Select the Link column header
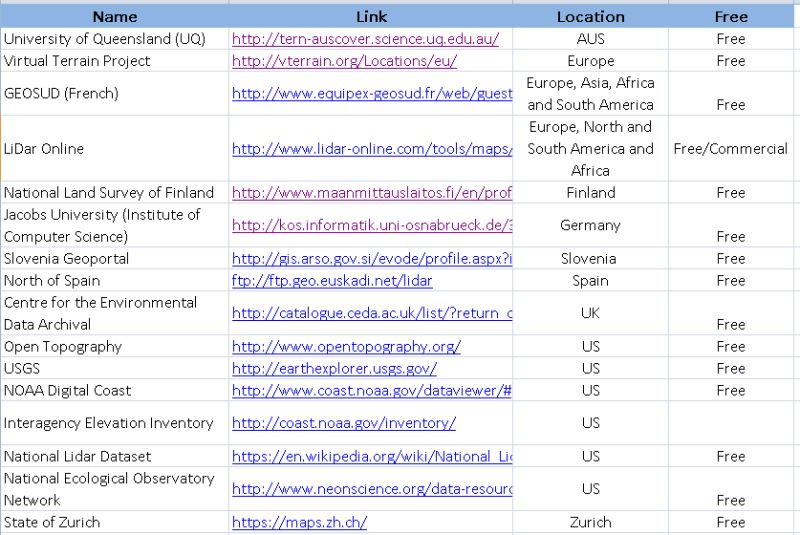The height and width of the screenshot is (535, 800). click(x=371, y=17)
